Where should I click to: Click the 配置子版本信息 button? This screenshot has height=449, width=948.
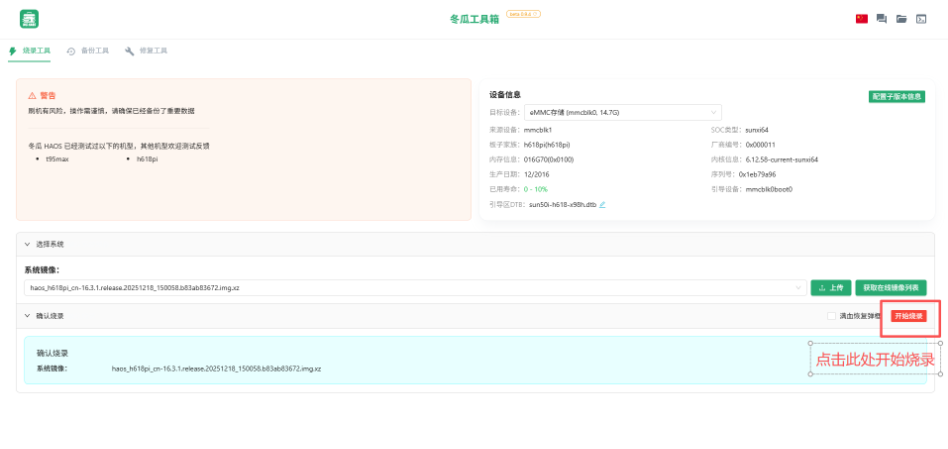(x=896, y=97)
